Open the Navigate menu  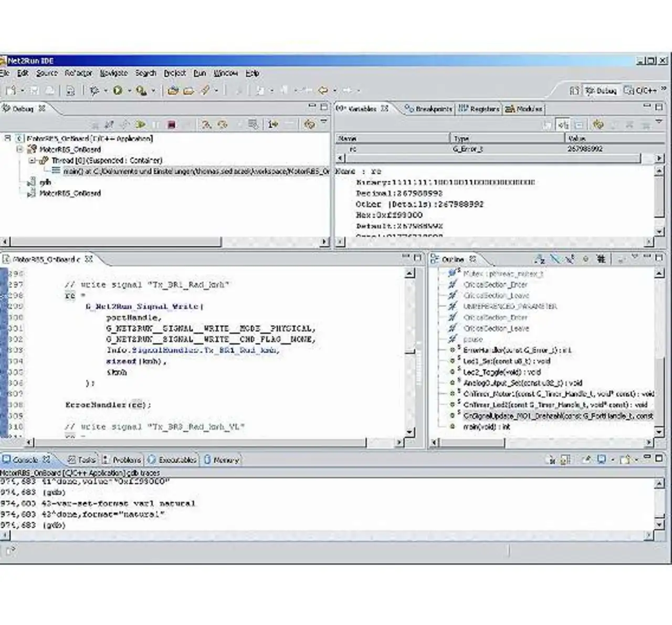click(x=113, y=74)
